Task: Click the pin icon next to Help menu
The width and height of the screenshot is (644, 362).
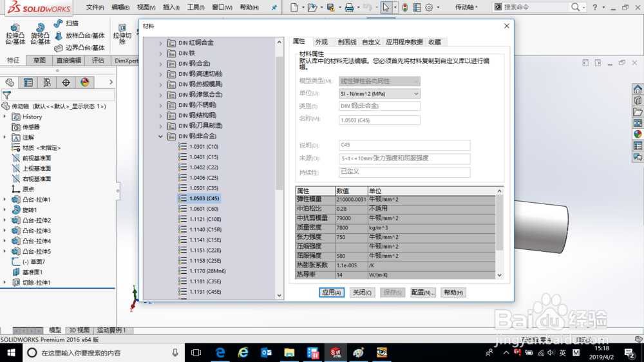Action: pos(274,7)
